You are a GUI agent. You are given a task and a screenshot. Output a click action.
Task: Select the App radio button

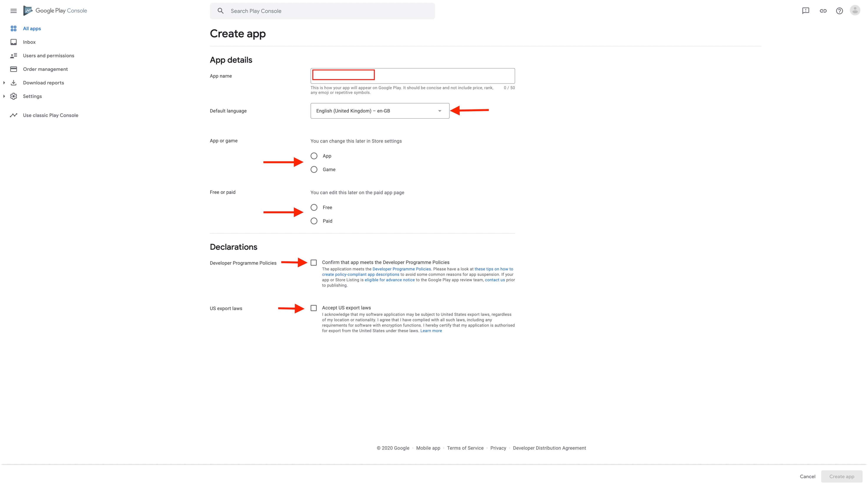click(314, 156)
